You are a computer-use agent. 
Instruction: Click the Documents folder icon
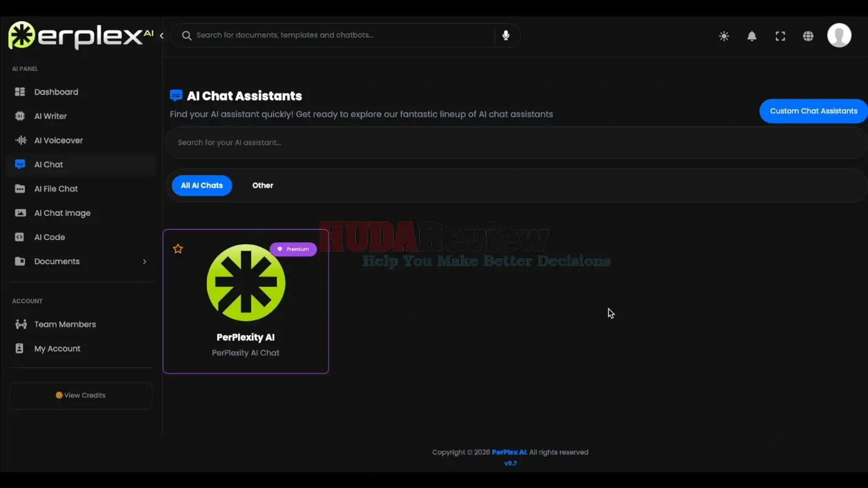(20, 261)
